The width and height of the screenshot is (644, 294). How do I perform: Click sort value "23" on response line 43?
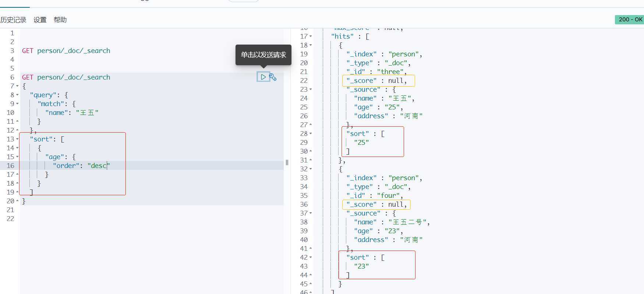[x=361, y=266]
